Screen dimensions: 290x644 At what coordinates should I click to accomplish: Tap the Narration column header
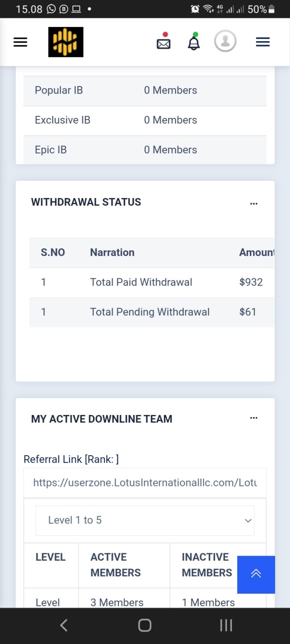click(x=112, y=252)
